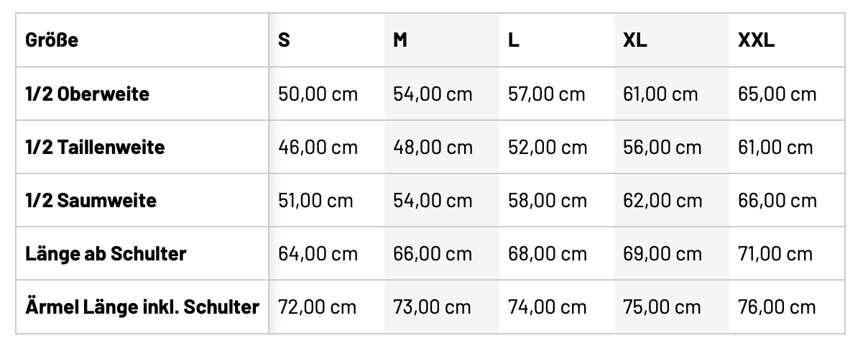Select the S size column header

point(285,40)
